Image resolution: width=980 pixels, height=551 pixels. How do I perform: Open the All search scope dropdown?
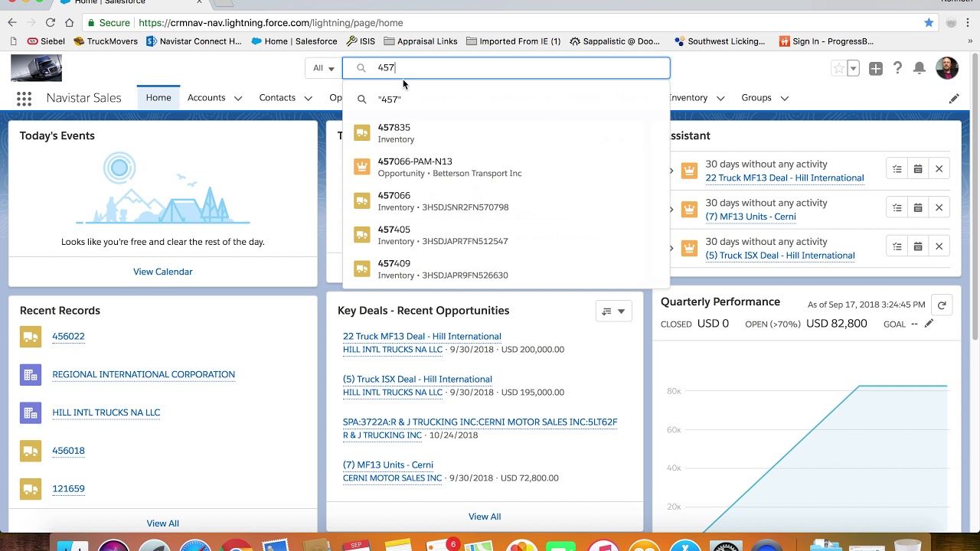(323, 68)
